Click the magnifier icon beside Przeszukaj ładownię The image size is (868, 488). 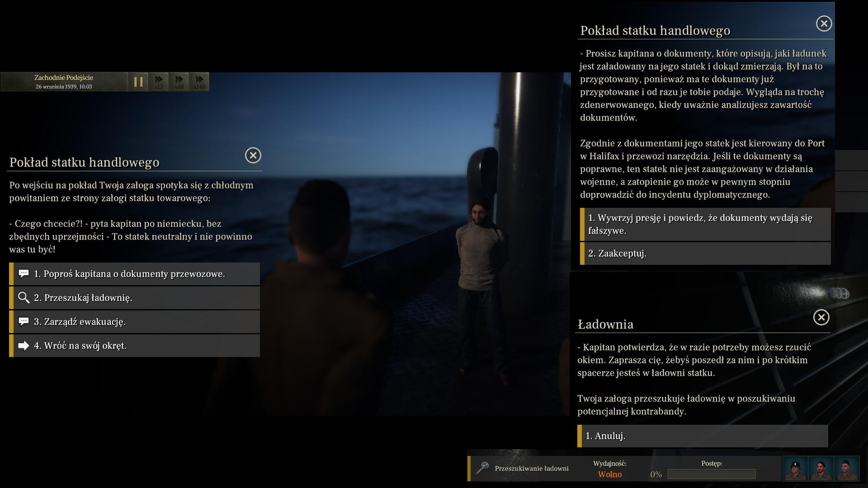[x=24, y=298]
